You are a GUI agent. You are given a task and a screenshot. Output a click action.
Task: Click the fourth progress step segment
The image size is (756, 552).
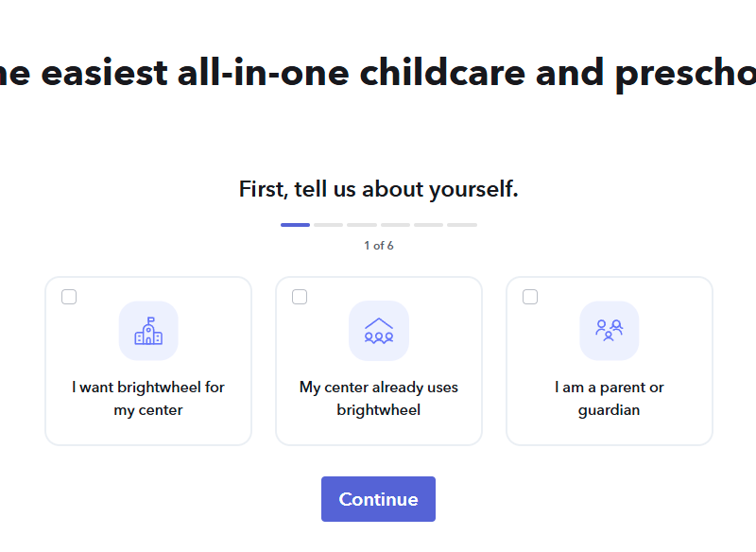[x=395, y=225]
